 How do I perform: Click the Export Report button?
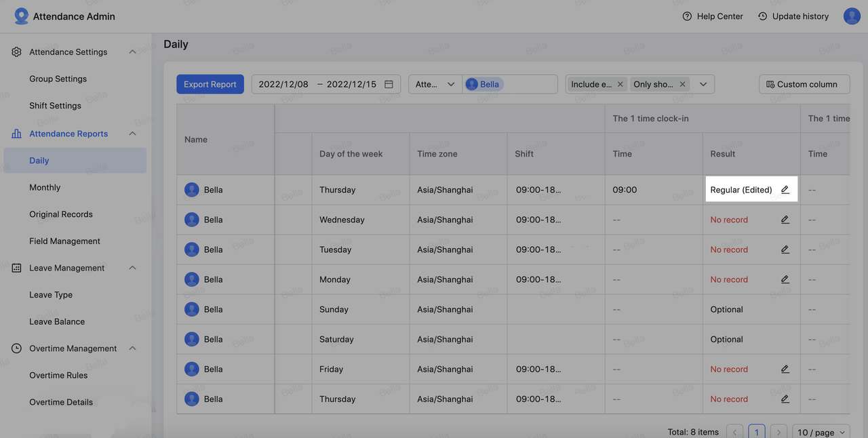pos(210,84)
